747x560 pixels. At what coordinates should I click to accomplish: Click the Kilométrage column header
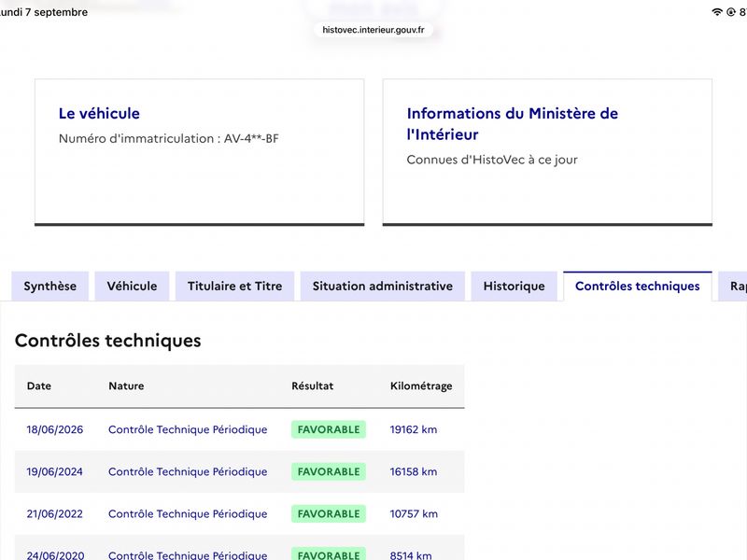tap(421, 385)
